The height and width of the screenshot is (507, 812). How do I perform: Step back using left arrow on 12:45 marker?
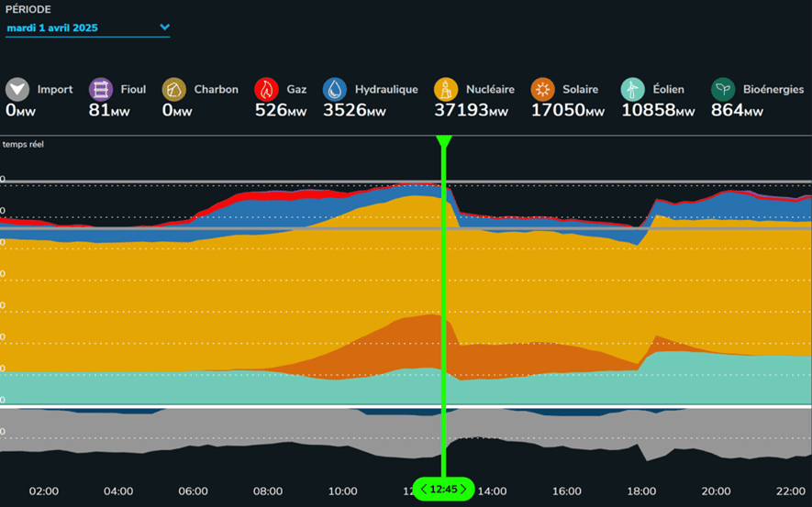[424, 490]
